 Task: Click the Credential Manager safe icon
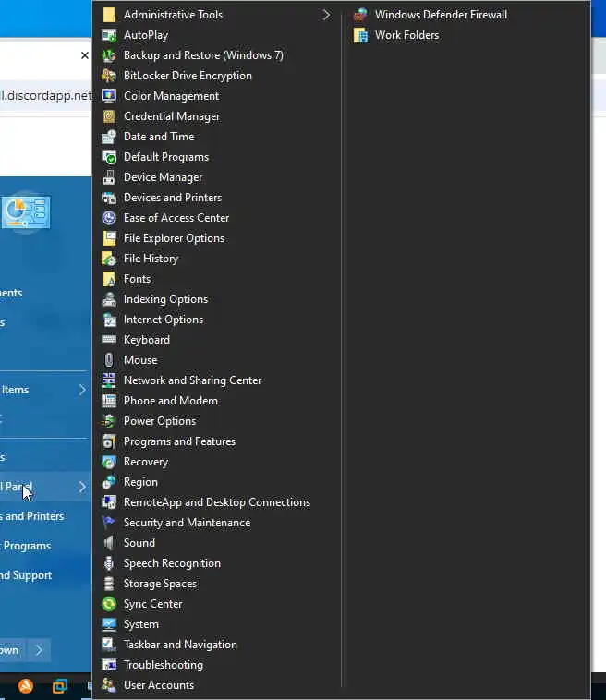click(109, 116)
